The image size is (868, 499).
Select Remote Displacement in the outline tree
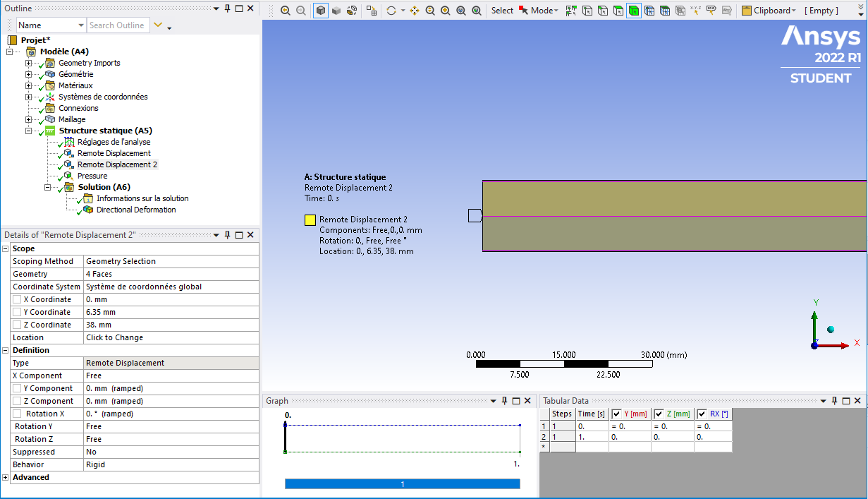point(114,153)
